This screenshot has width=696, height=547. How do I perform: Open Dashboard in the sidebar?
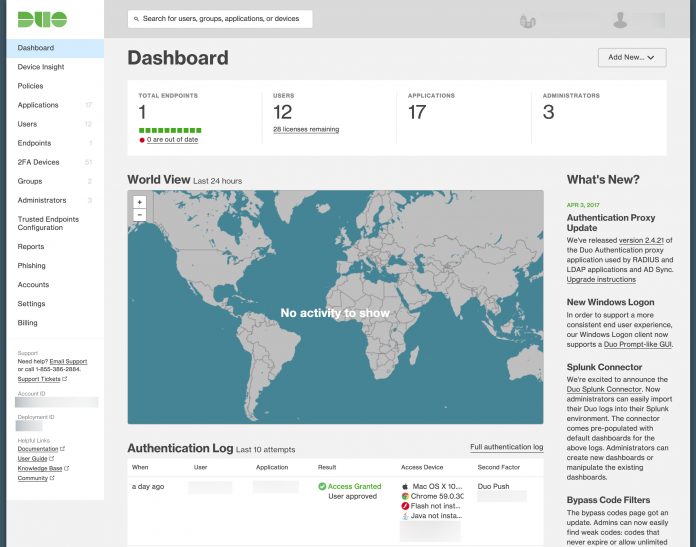55,48
